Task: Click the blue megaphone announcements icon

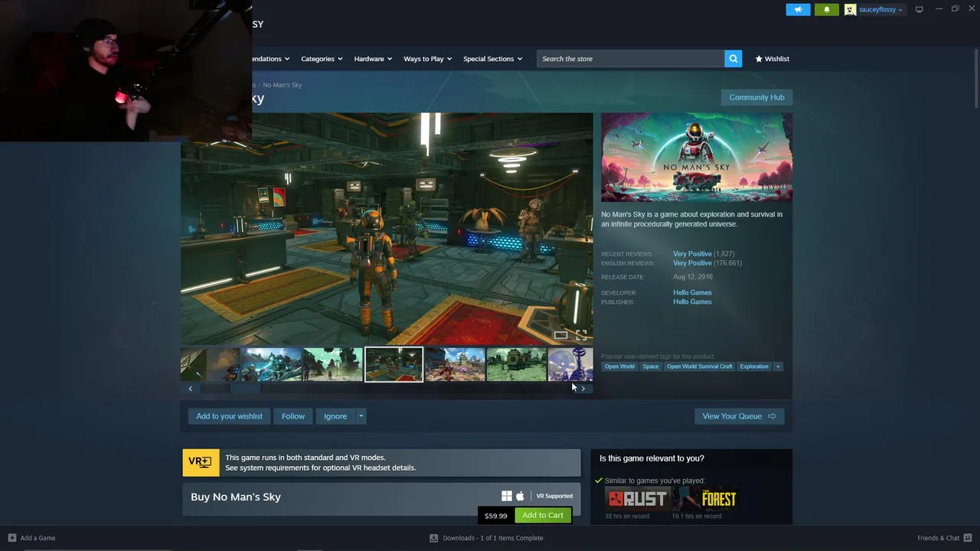Action: [798, 9]
